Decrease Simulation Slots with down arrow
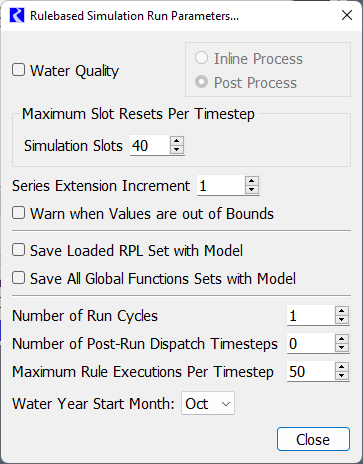 click(177, 150)
